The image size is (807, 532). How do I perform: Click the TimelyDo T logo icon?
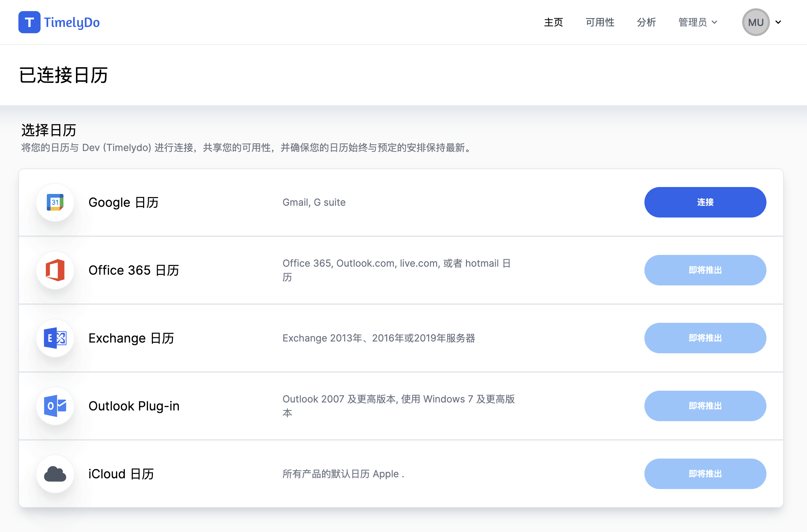[x=29, y=22]
